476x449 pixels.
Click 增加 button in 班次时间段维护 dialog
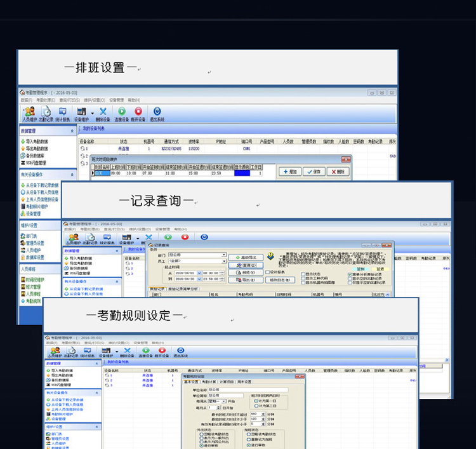290,171
